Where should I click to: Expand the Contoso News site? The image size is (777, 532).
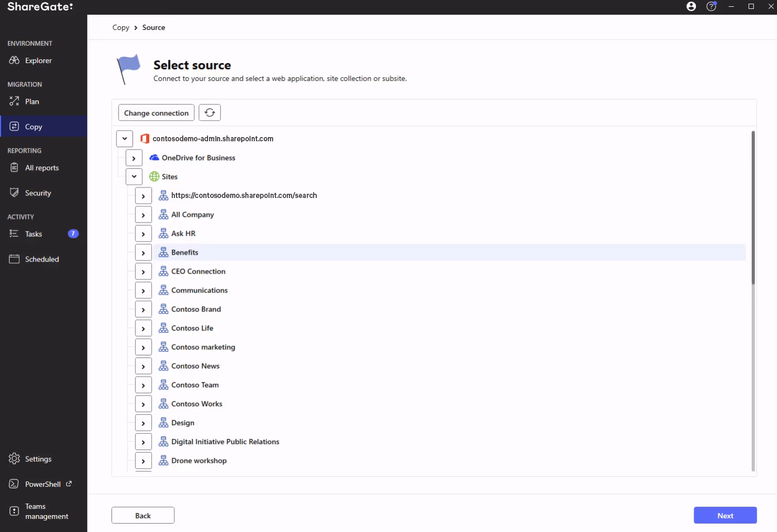pyautogui.click(x=143, y=366)
